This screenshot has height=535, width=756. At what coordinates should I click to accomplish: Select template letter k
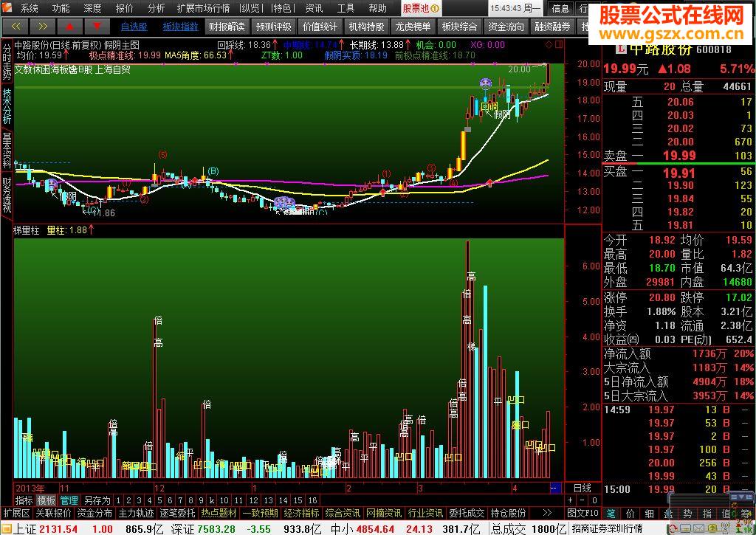pos(212,500)
